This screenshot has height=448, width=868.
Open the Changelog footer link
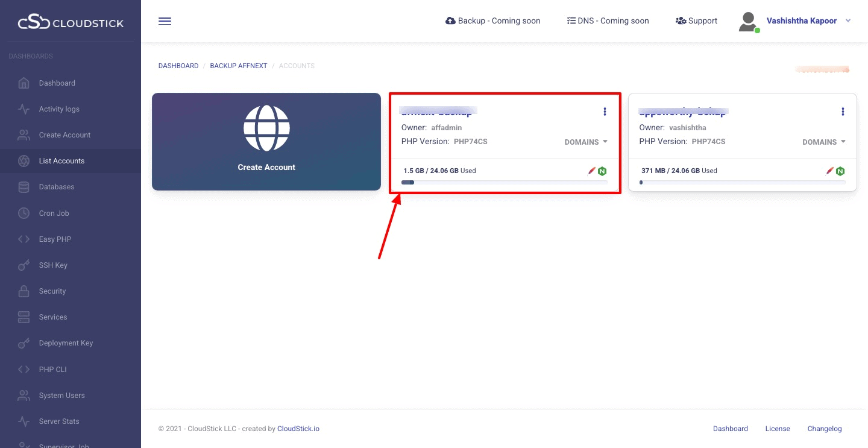click(x=824, y=429)
